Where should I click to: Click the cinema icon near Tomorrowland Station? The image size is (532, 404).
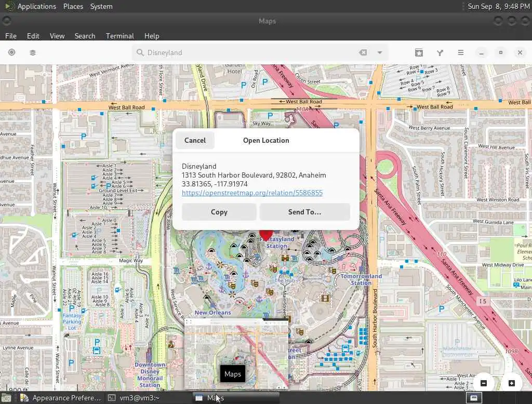(x=325, y=298)
